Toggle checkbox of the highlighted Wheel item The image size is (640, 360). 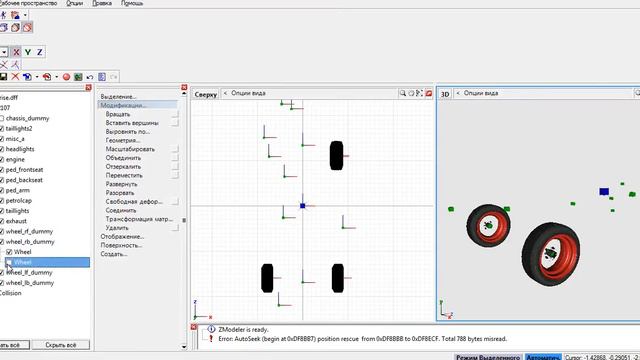9,262
